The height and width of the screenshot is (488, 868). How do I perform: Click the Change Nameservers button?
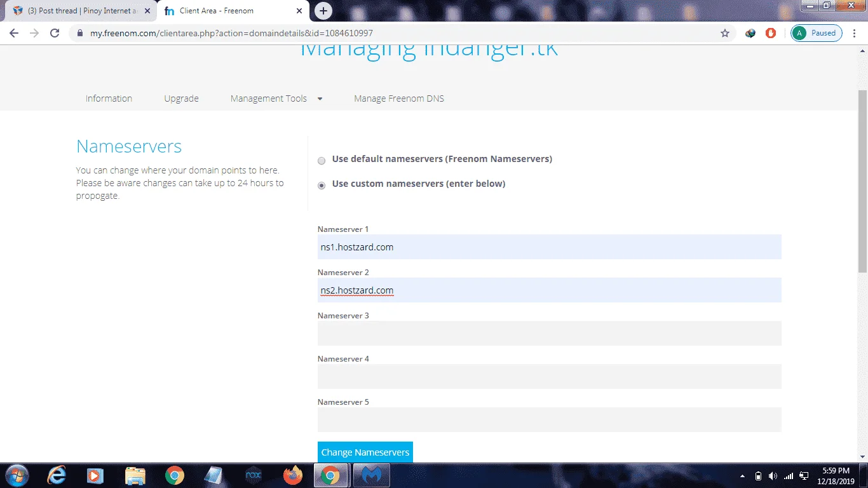365,452
